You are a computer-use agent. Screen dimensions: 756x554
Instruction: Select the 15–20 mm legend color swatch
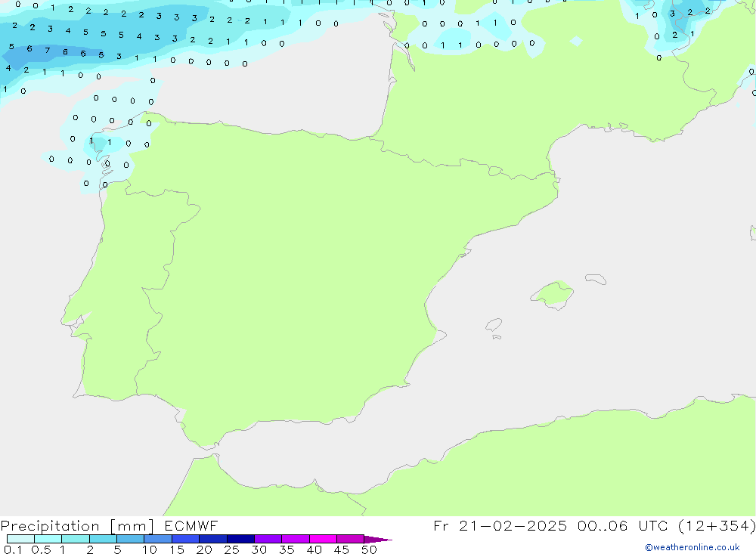point(186,539)
